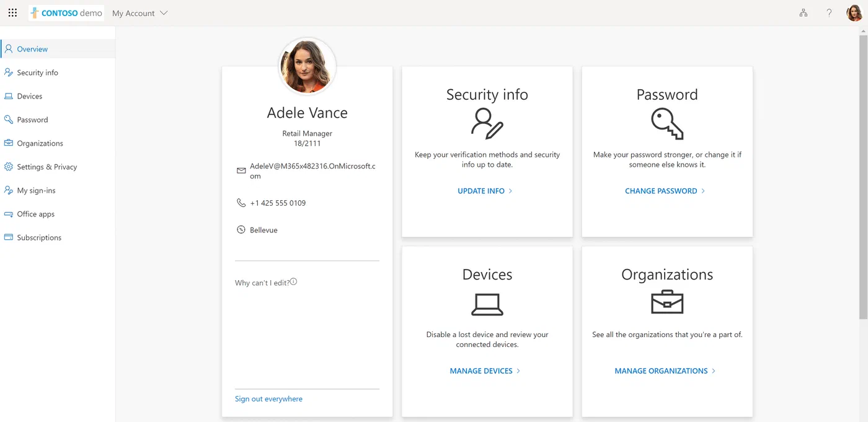Click the MANAGE ORGANIZATIONS link
This screenshot has width=868, height=422.
[665, 371]
